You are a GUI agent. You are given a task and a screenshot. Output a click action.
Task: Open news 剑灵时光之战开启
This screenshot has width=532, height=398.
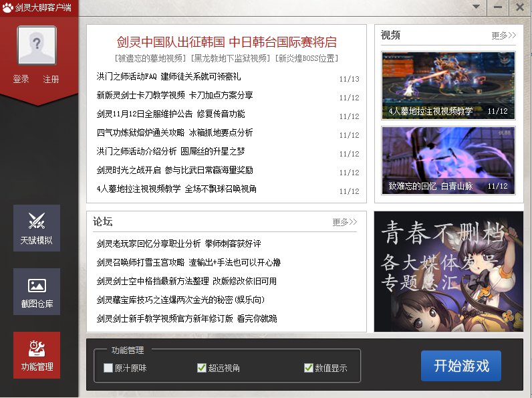point(174,170)
